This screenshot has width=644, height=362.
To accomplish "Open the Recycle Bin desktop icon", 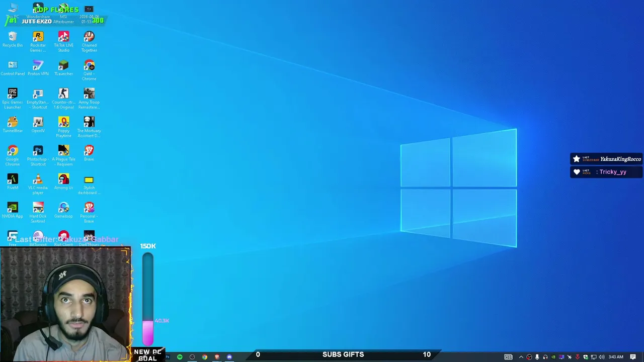I will point(13,40).
